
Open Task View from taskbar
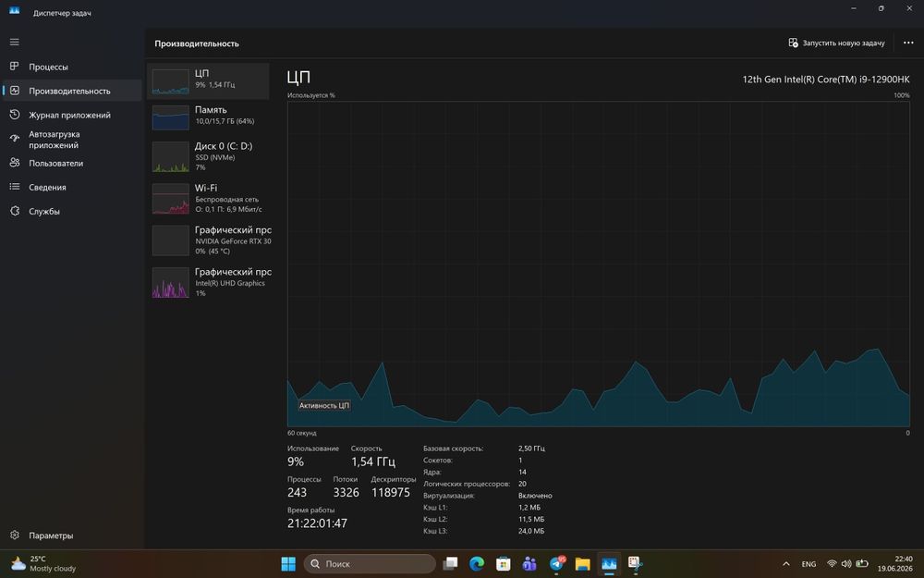click(451, 564)
